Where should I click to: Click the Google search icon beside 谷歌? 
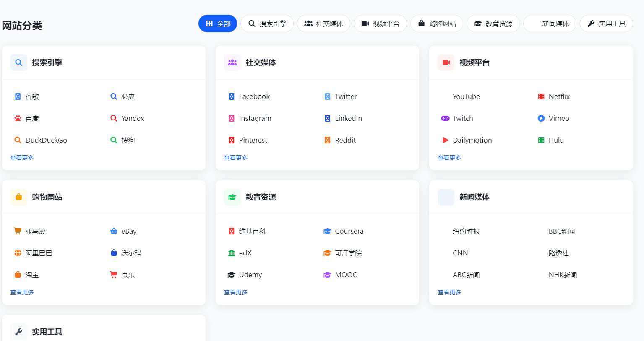(17, 96)
